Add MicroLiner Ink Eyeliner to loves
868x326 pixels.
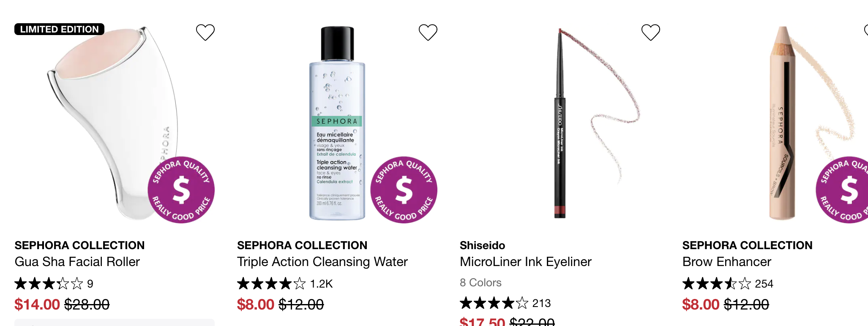(x=651, y=32)
